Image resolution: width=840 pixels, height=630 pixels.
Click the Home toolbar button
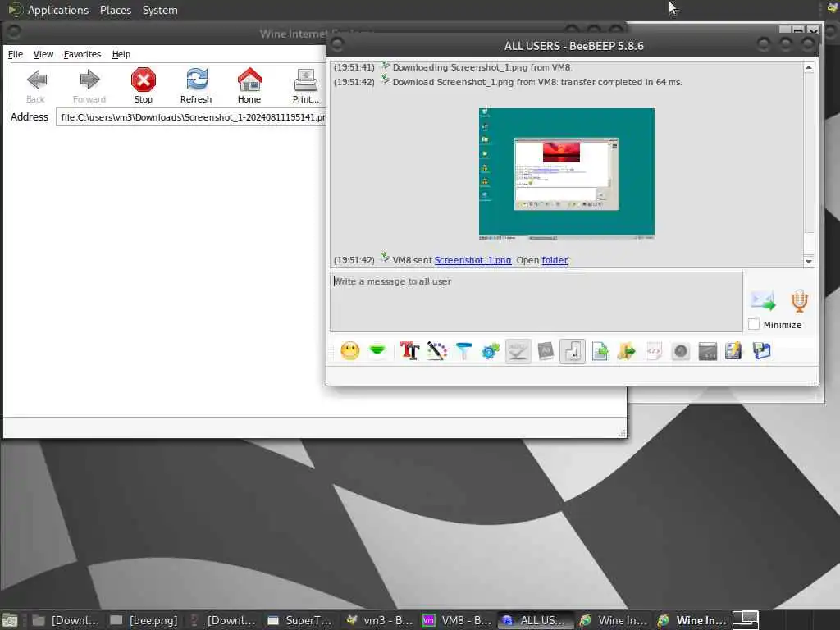(249, 85)
